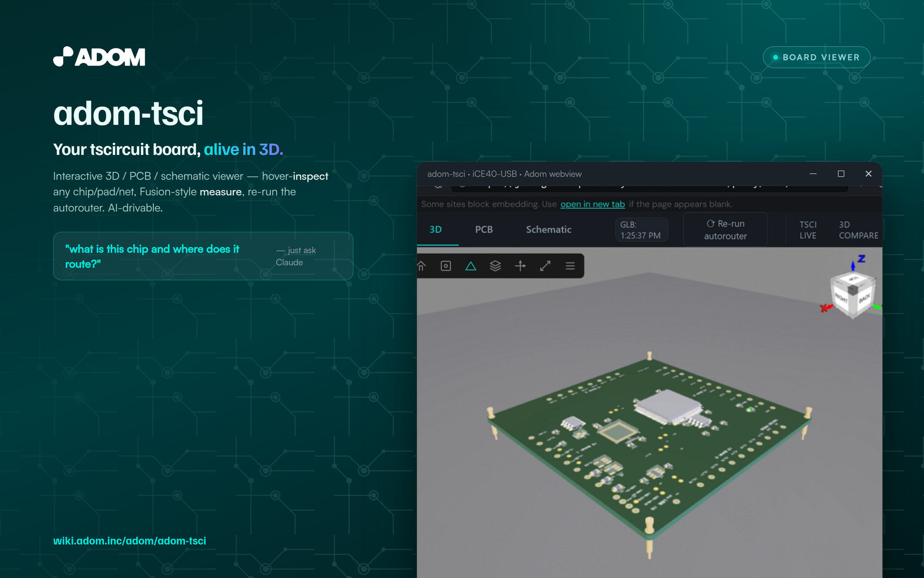
Task: Click the ADOM logo
Action: (x=99, y=56)
